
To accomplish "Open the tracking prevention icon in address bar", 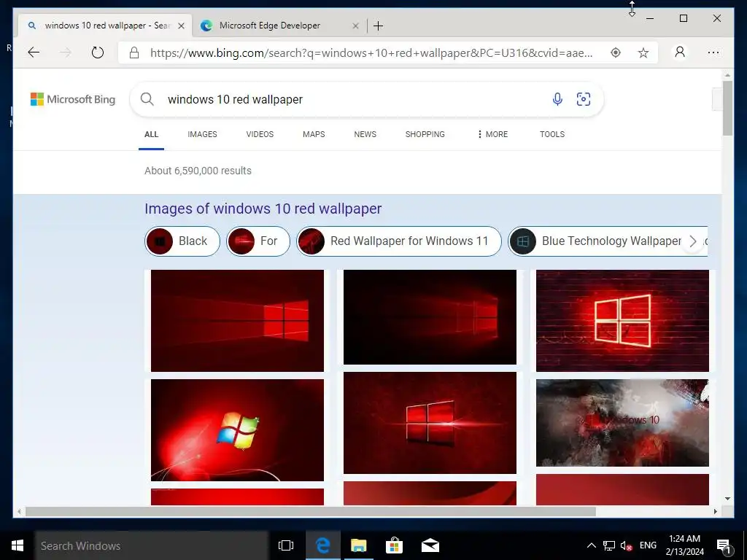I will pyautogui.click(x=616, y=52).
